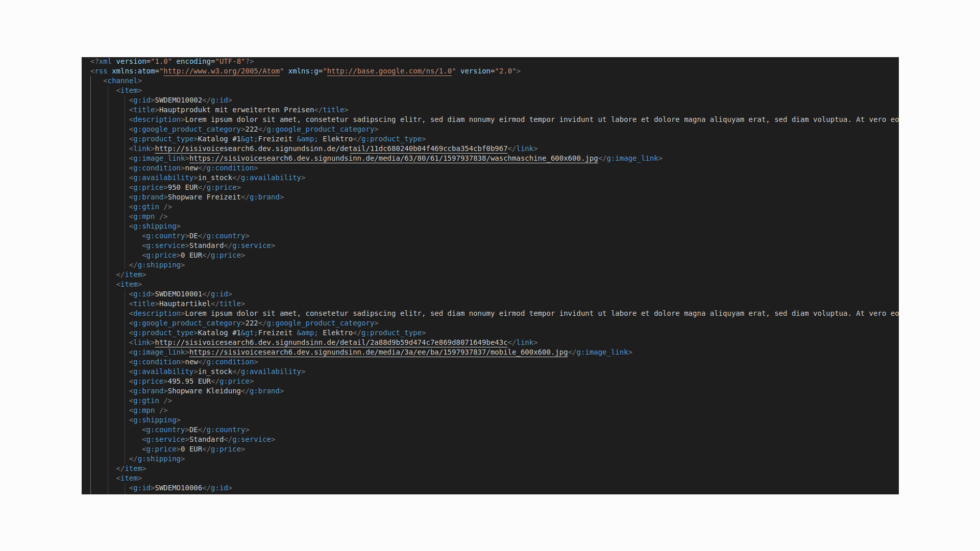Click the first g:shipping opening tag
980x551 pixels.
point(155,226)
